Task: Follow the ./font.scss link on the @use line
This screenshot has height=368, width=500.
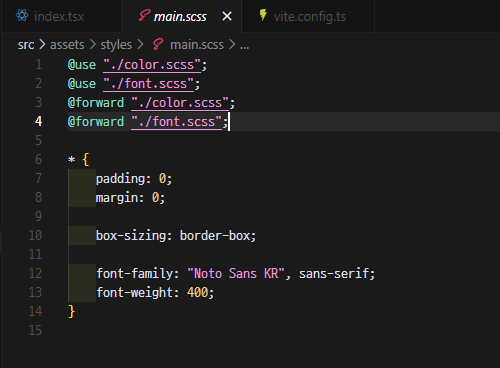Action: (148, 84)
